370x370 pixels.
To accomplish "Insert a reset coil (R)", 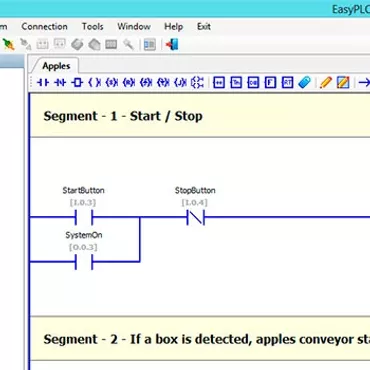I will (x=129, y=82).
